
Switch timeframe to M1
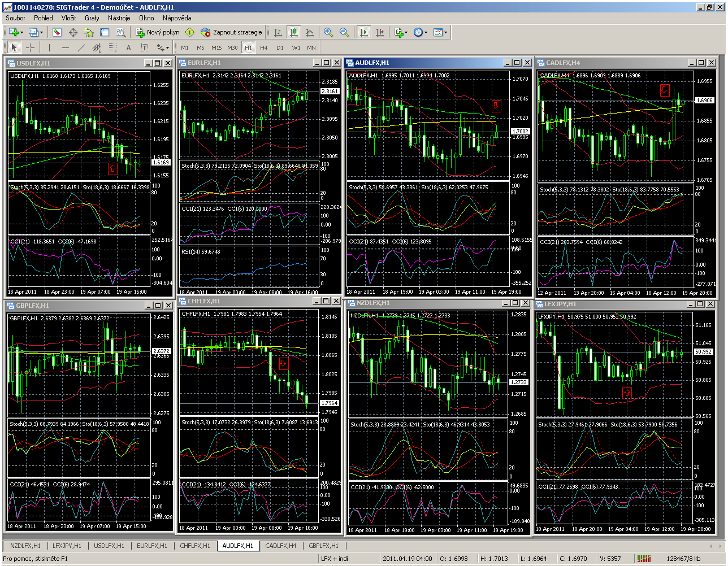point(185,47)
